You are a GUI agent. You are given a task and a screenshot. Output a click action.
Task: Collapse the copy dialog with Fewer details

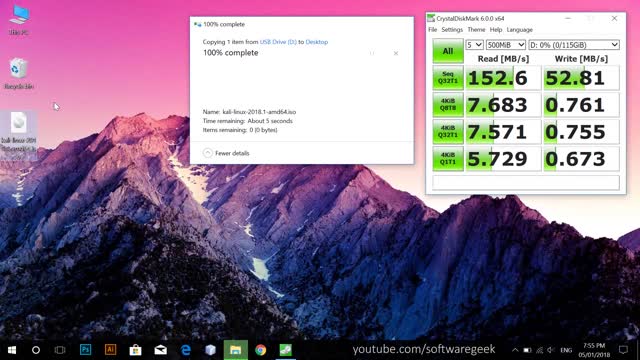pos(226,153)
